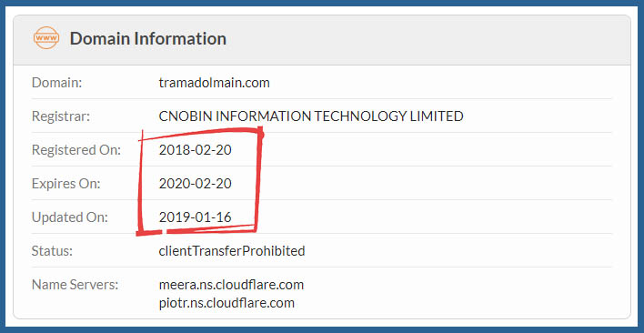The width and height of the screenshot is (644, 333).
Task: Click the gray Domain Information header bar
Action: coord(322,40)
